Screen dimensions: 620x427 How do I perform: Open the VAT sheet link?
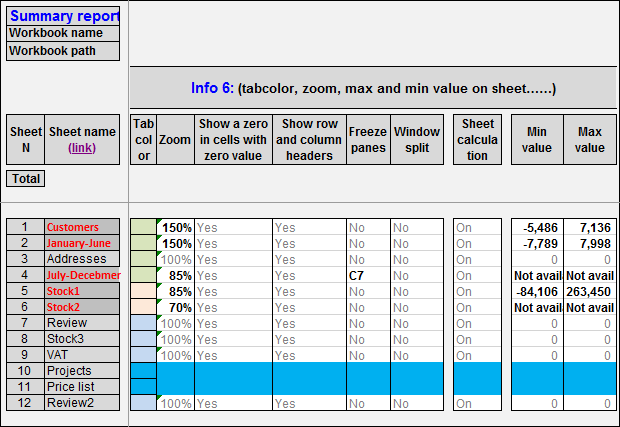click(x=82, y=355)
